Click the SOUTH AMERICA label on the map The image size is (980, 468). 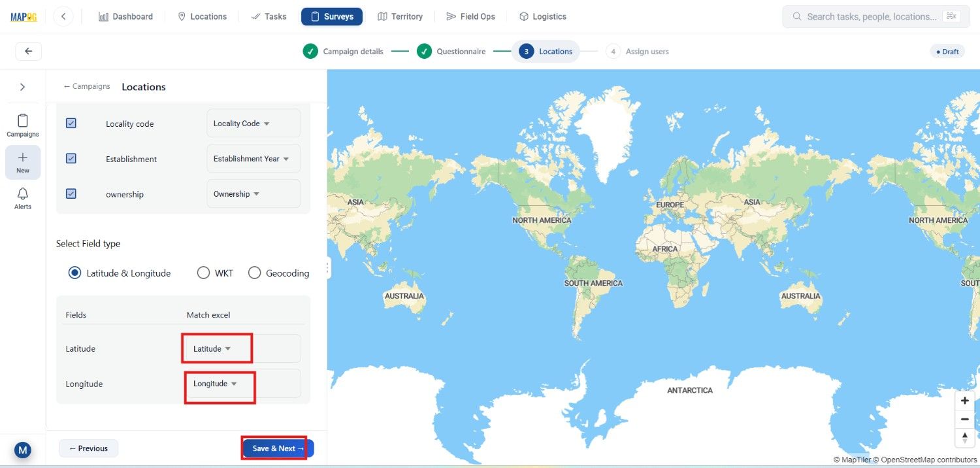(x=593, y=283)
